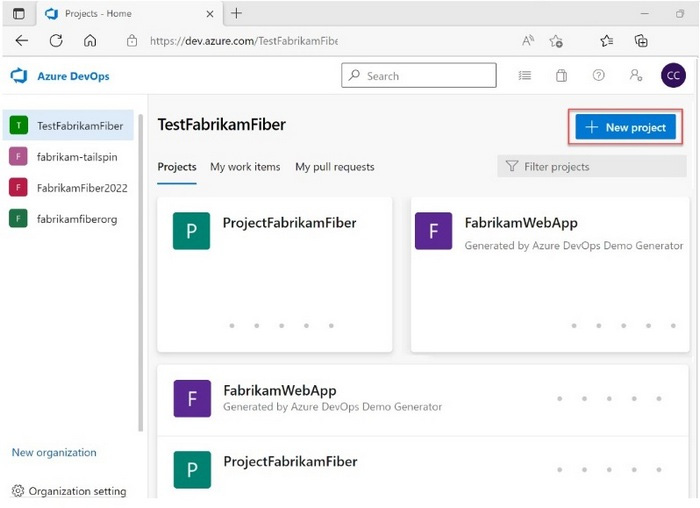
Task: Open FabrikamWebApp in the project list row
Action: click(423, 399)
